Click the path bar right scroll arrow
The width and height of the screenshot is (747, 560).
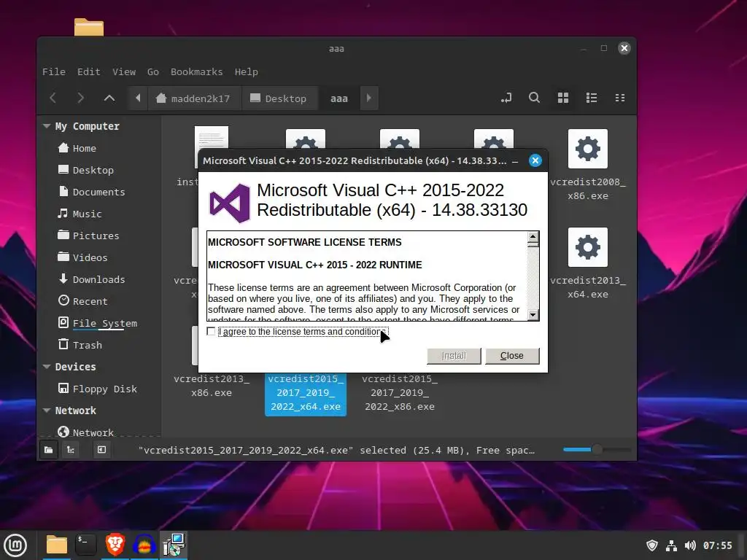click(x=368, y=98)
